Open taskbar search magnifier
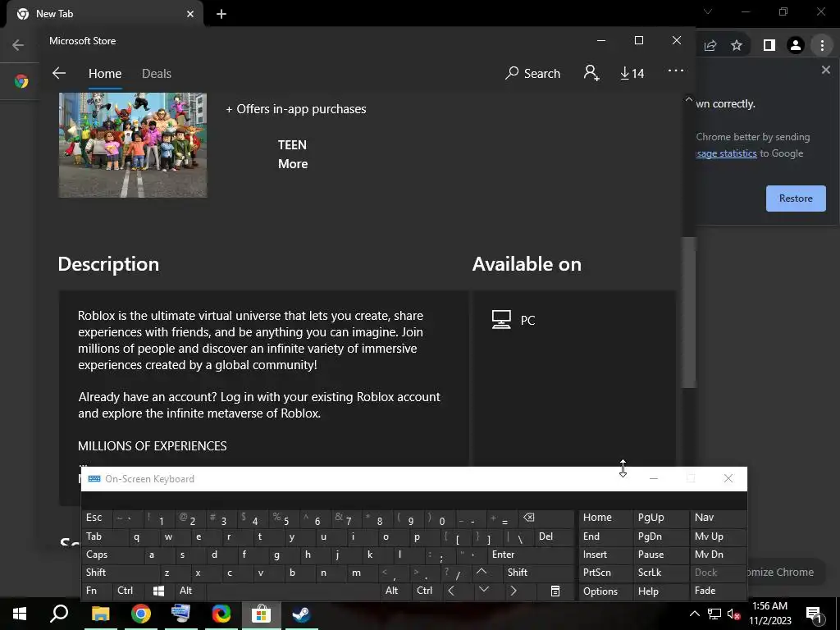Image resolution: width=840 pixels, height=630 pixels. pos(59,614)
